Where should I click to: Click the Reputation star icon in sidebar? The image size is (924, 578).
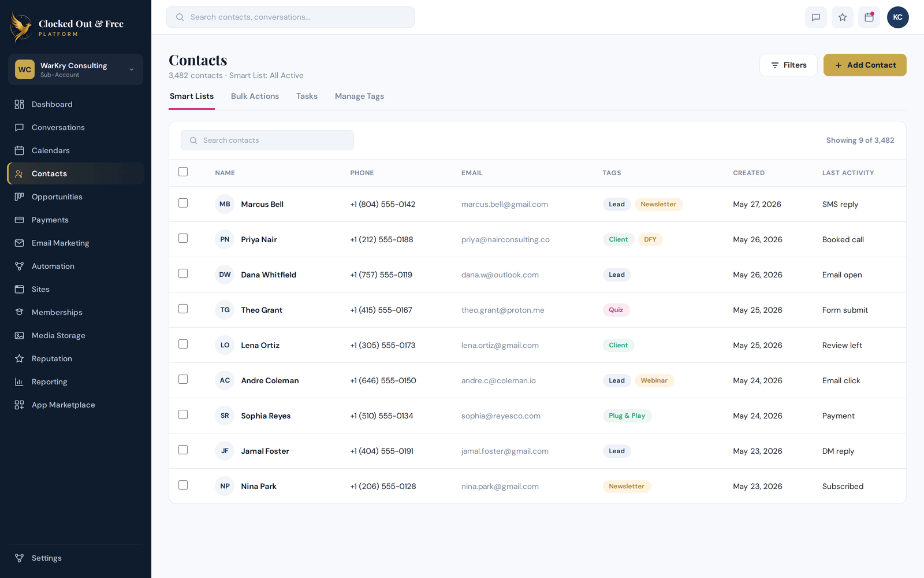coord(19,358)
